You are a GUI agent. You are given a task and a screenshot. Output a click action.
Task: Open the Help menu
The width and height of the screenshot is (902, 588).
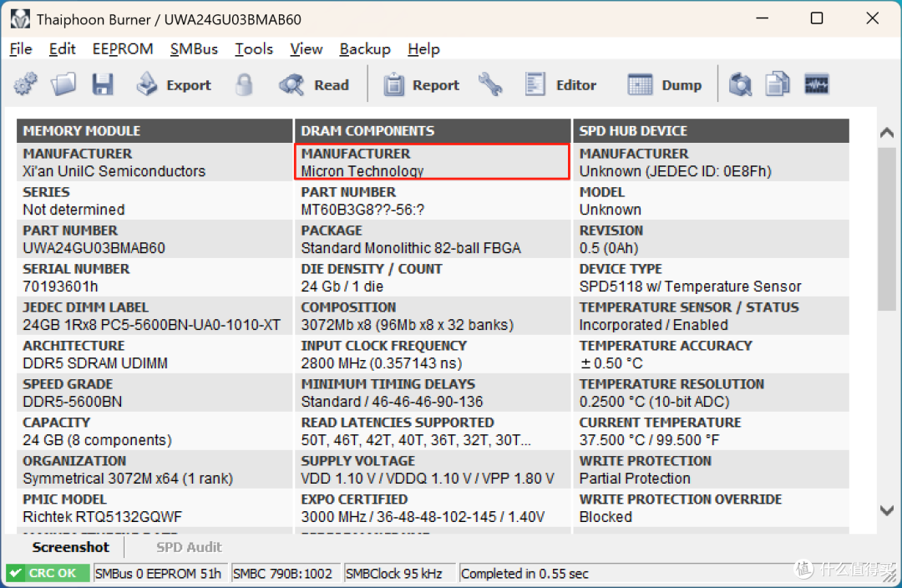point(423,49)
